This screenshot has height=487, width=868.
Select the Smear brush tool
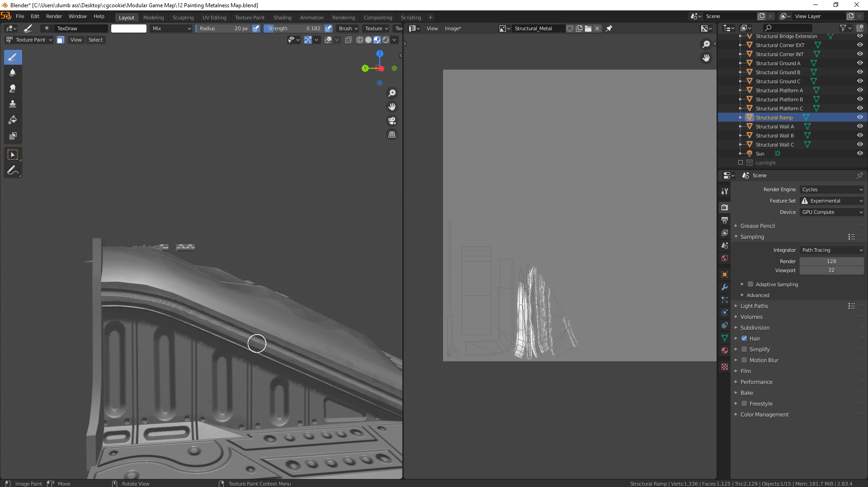pos(13,88)
